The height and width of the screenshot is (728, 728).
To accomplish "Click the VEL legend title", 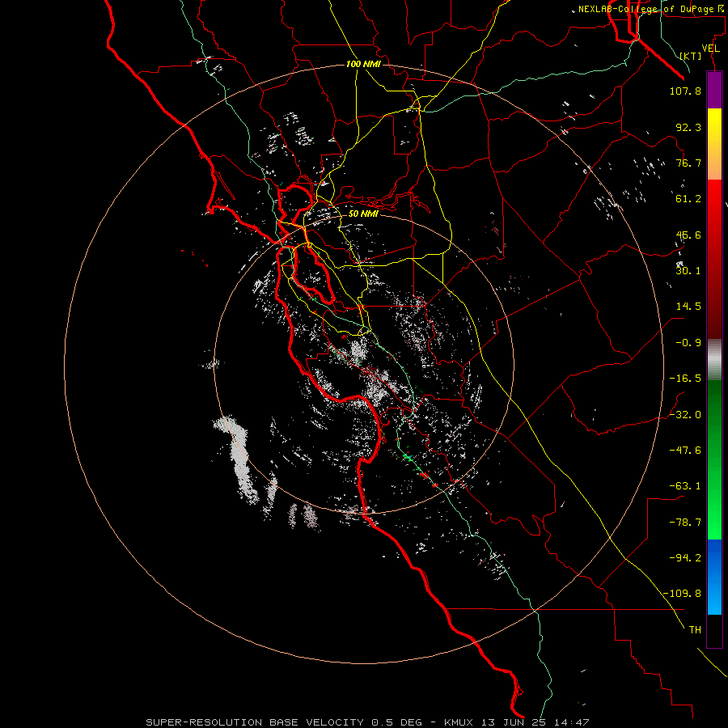I will pos(710,49).
